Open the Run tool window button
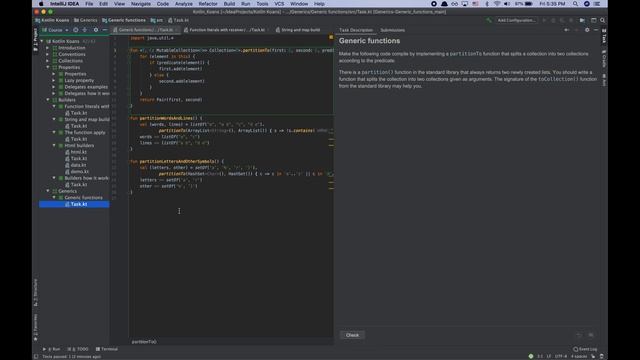 pyautogui.click(x=52, y=349)
